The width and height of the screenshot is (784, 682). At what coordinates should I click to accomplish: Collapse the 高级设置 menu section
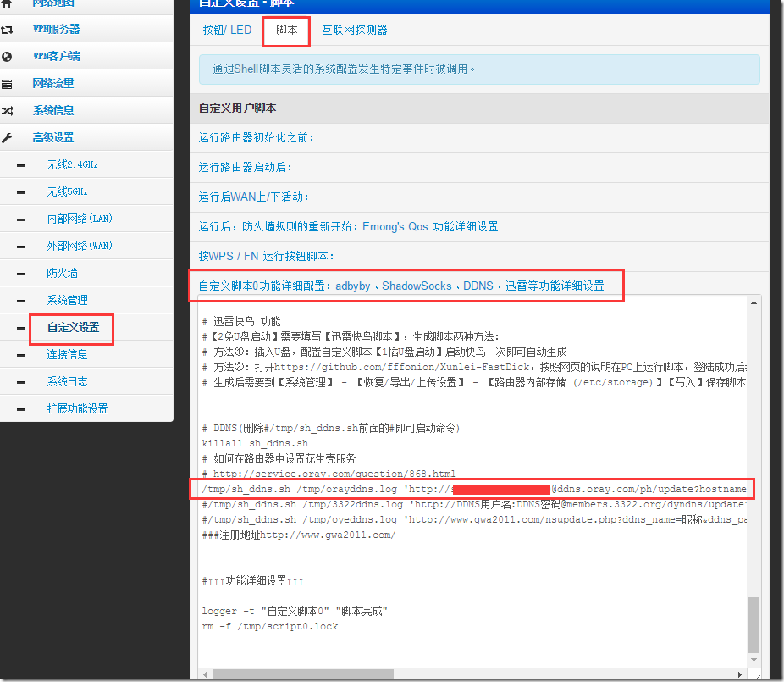[53, 137]
